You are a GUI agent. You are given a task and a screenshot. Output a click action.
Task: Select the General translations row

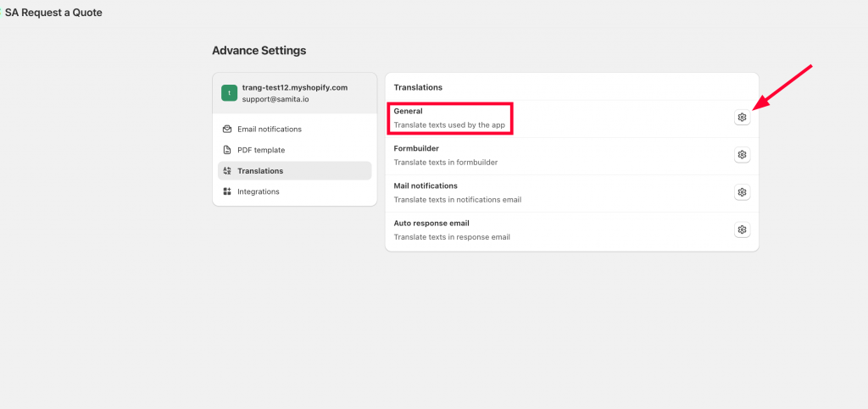[572, 119]
